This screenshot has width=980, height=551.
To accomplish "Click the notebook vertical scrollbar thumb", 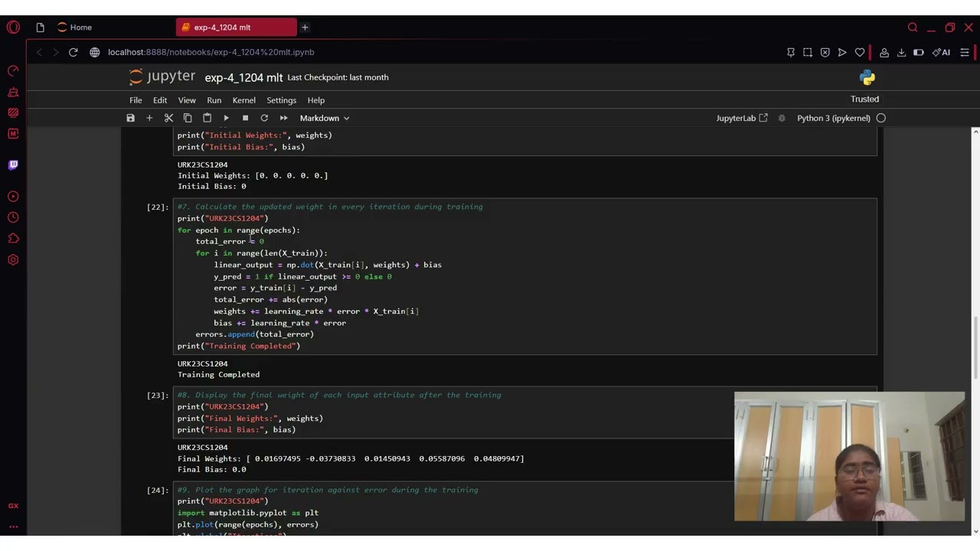I will (x=975, y=346).
